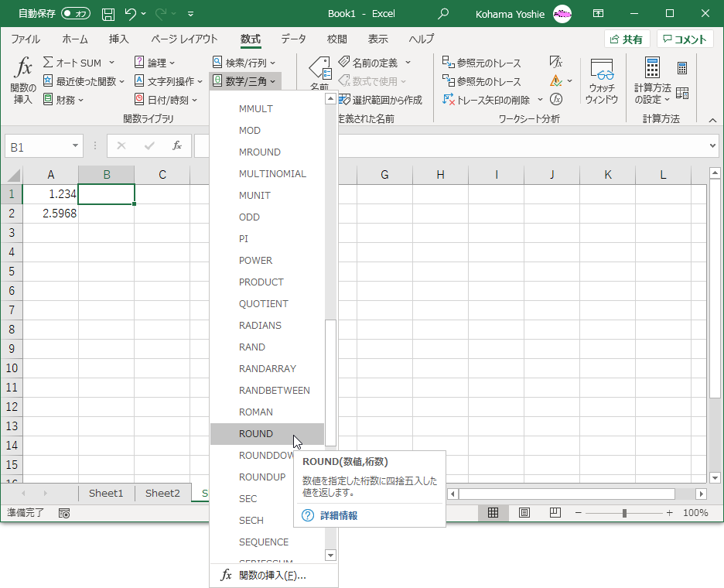Select column header G

point(384,175)
